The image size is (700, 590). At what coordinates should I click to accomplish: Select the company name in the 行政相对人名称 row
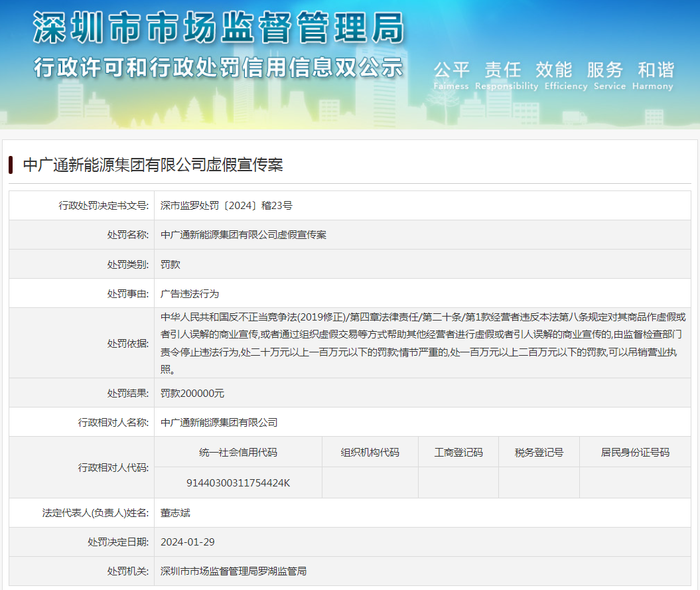[x=219, y=423]
